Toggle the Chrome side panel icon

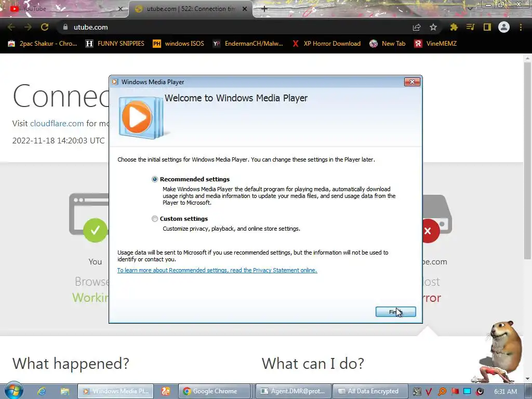(487, 27)
